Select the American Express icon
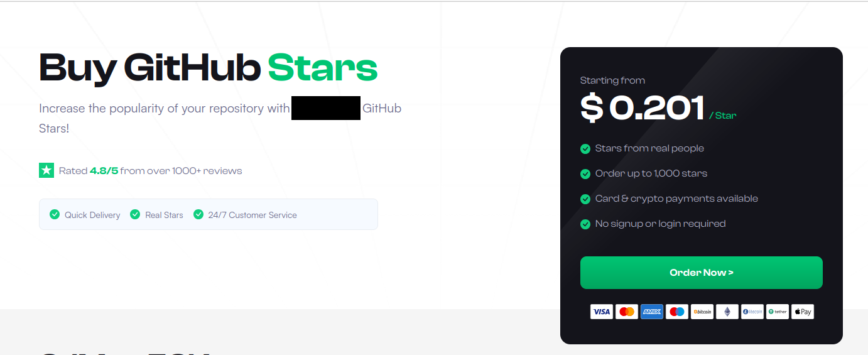The width and height of the screenshot is (868, 355). (x=651, y=312)
